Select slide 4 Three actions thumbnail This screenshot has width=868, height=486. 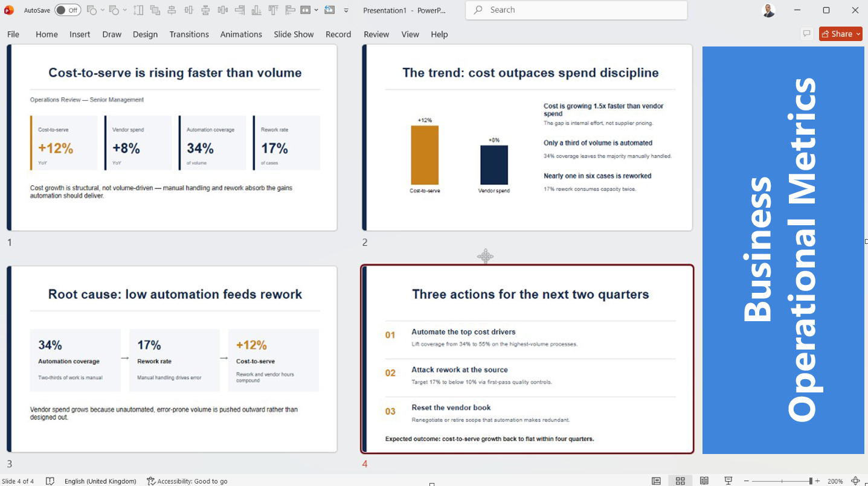[x=527, y=359]
